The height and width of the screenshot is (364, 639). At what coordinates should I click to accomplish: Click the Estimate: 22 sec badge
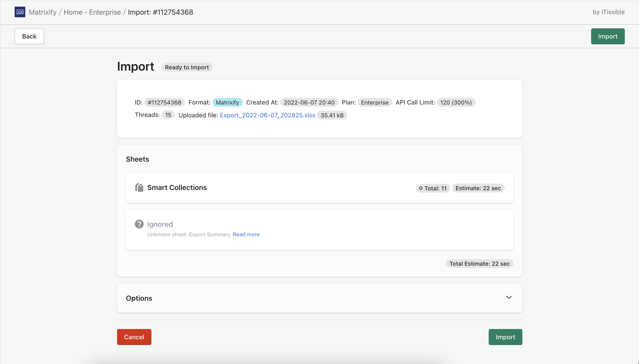[478, 188]
